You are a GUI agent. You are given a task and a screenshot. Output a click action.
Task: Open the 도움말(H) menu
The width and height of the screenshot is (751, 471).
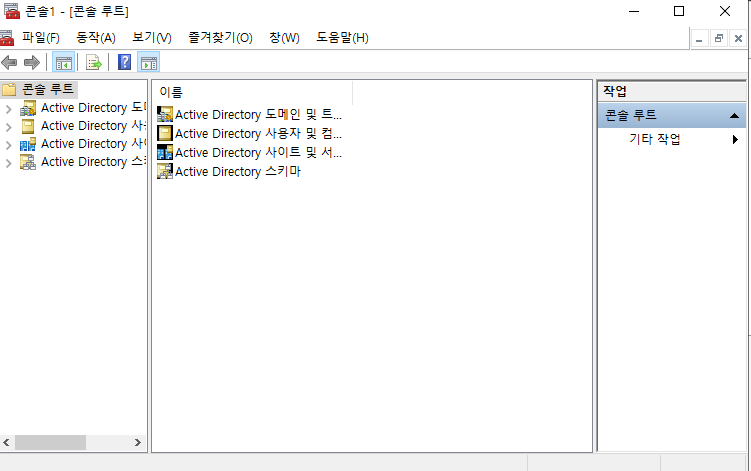[342, 38]
